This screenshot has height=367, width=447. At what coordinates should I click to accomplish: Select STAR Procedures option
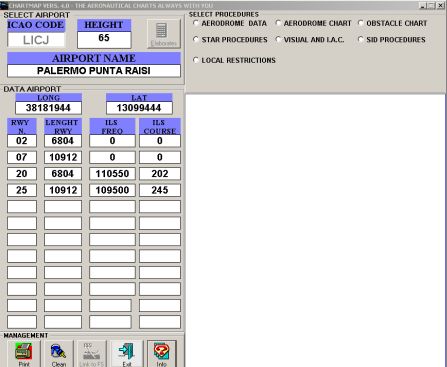[x=196, y=39]
